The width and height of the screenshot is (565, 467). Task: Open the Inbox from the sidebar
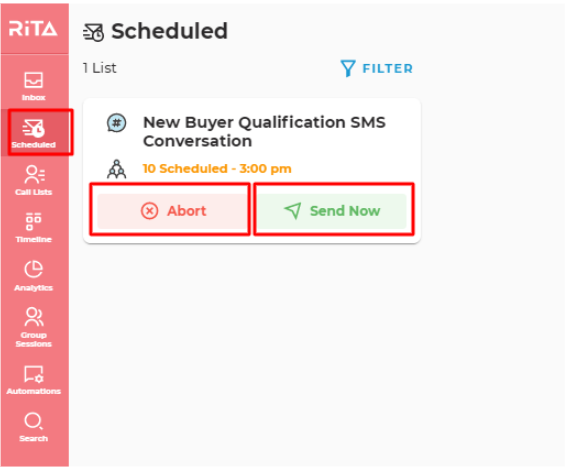pyautogui.click(x=34, y=86)
